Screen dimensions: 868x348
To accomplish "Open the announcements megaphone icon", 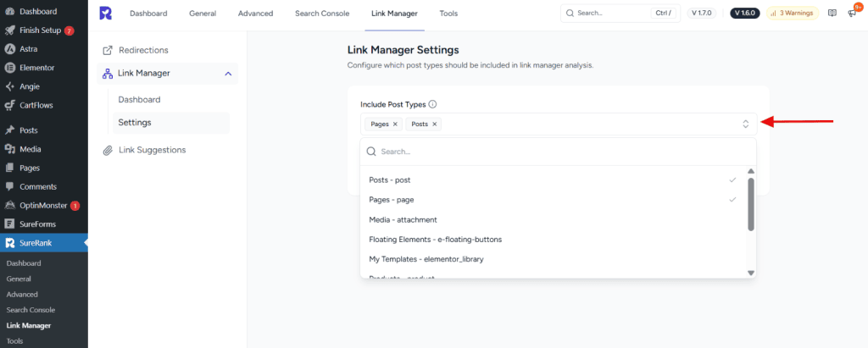I will (x=852, y=14).
